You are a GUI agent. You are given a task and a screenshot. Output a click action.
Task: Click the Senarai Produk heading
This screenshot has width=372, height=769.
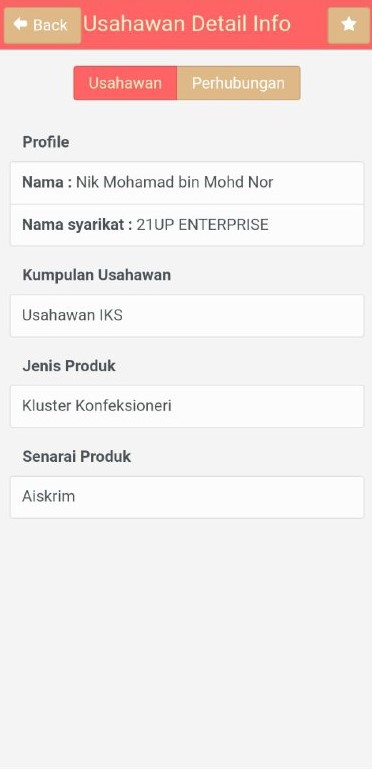(76, 457)
